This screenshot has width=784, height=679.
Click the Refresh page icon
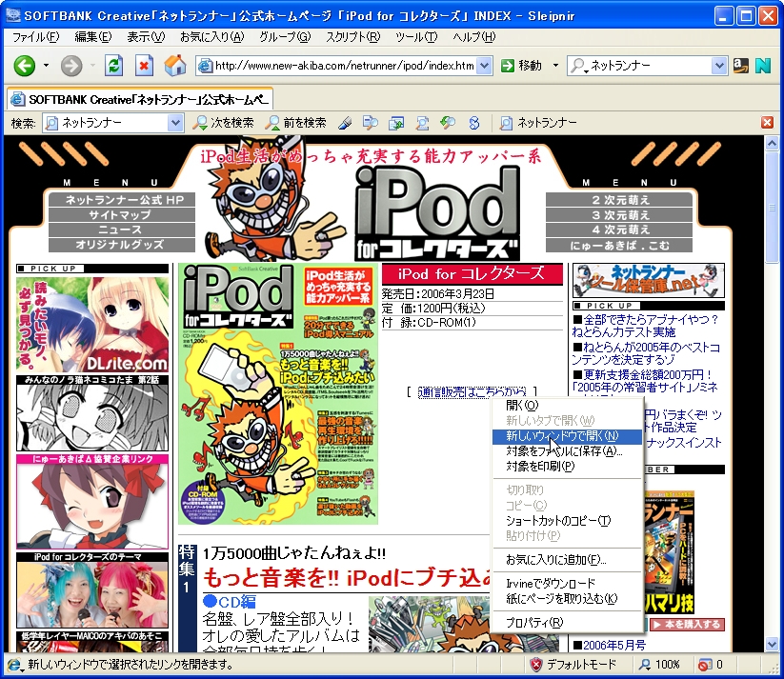113,66
